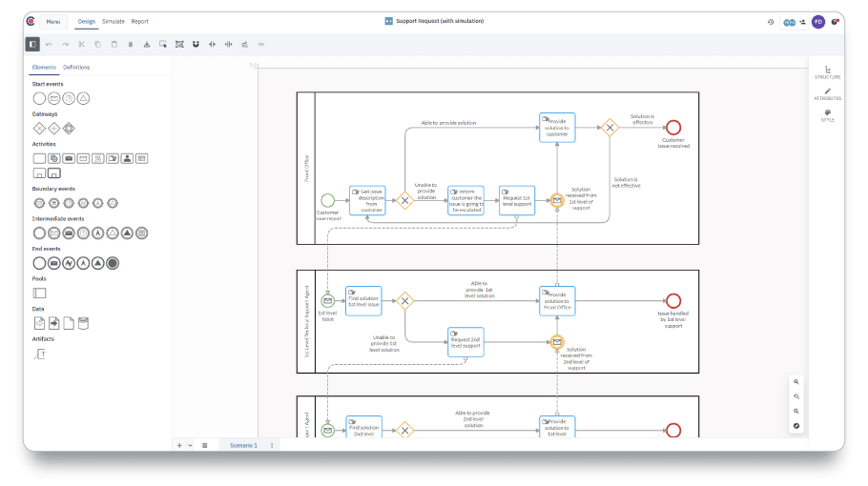The width and height of the screenshot is (868, 486).
Task: Expand the Attributes side panel
Action: (x=828, y=94)
